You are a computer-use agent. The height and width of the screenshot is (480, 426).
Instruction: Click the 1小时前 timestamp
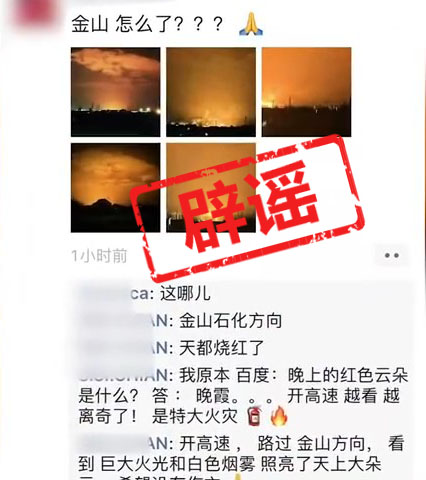[x=99, y=256]
